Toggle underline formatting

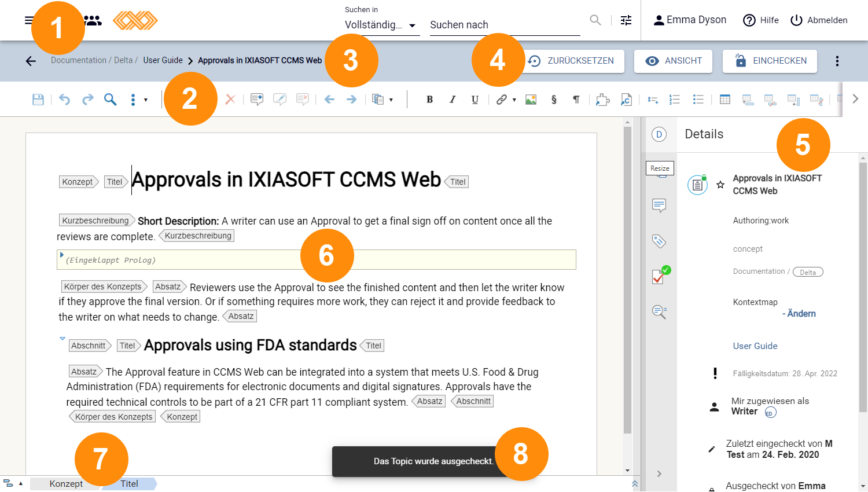pos(475,100)
